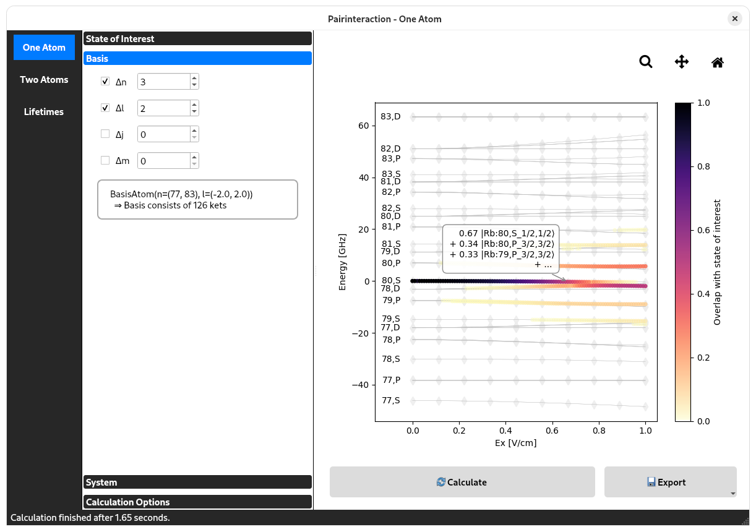Image resolution: width=756 pixels, height=532 pixels.
Task: Close the Pairinteraction window
Action: click(x=734, y=19)
